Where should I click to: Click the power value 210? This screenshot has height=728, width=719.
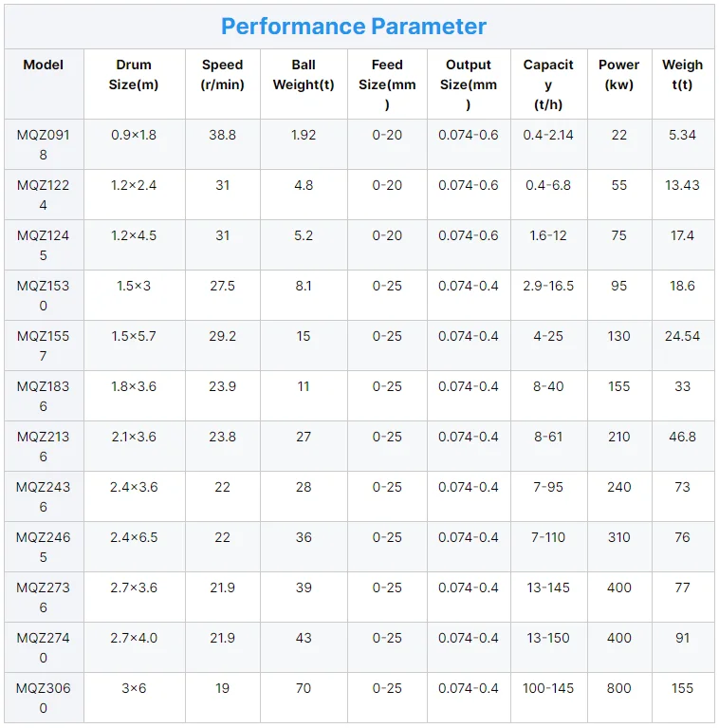coord(618,437)
